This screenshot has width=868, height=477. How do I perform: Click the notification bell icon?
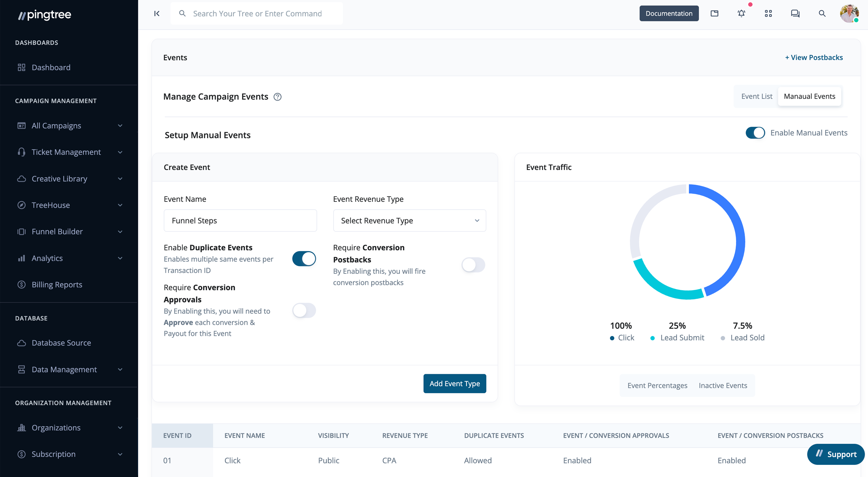click(741, 14)
